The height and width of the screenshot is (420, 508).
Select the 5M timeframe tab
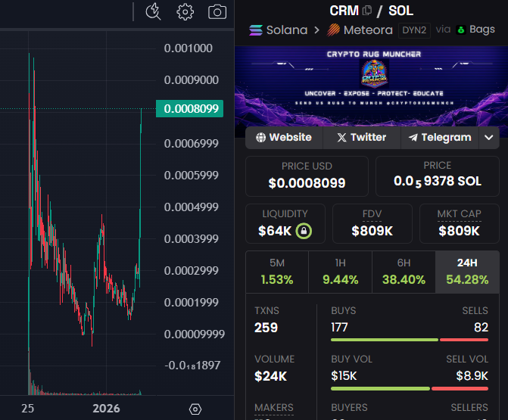pyautogui.click(x=277, y=272)
